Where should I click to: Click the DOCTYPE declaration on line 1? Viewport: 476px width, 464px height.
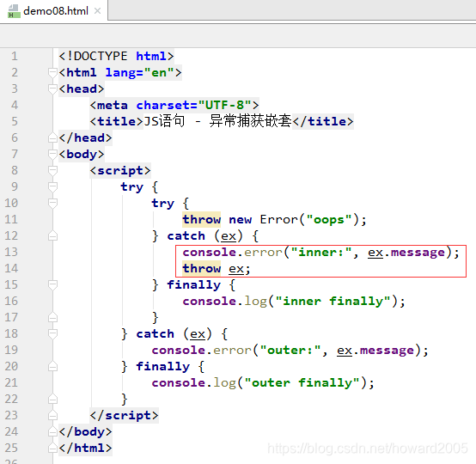(x=116, y=56)
